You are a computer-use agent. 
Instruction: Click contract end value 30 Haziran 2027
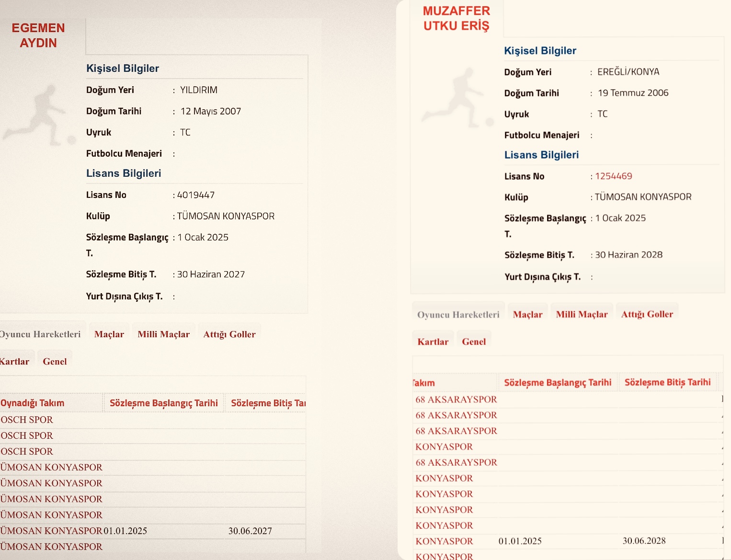(211, 274)
